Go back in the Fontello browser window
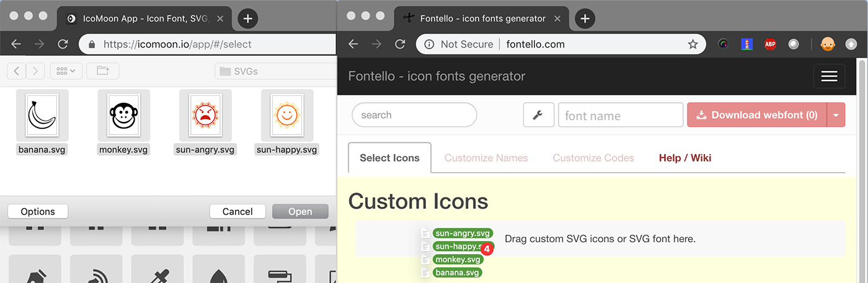 pos(353,44)
